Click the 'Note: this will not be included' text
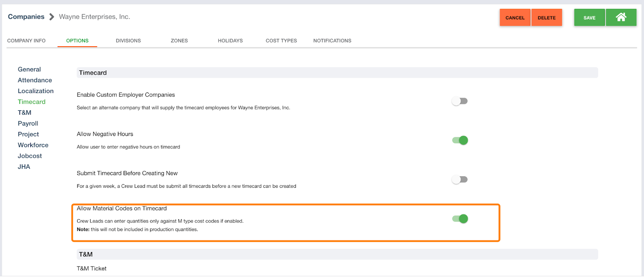This screenshot has width=644, height=278. click(137, 229)
